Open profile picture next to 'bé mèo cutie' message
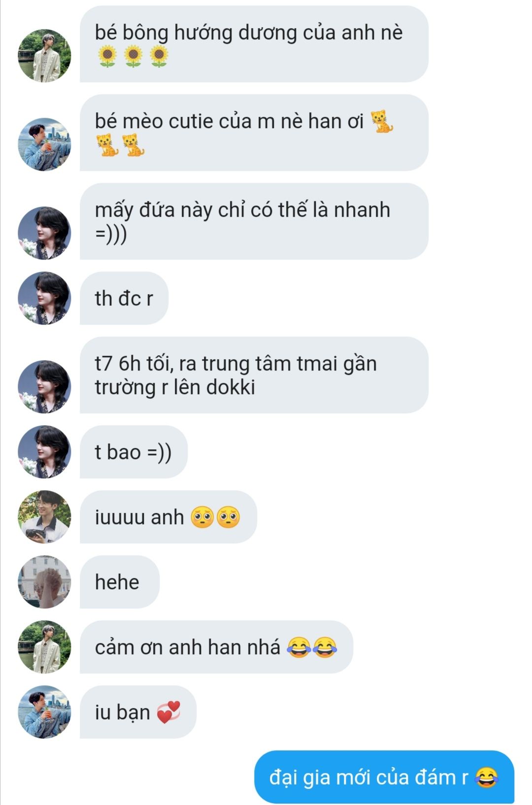 tap(44, 144)
